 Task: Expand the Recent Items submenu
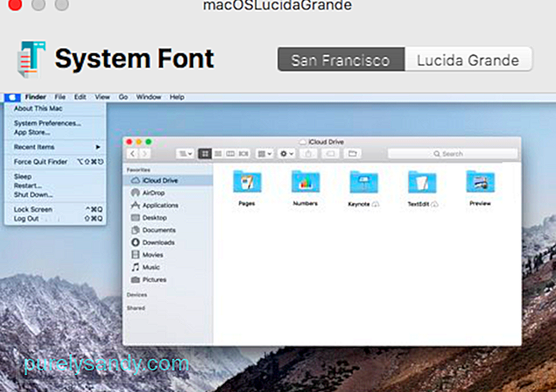(56, 147)
